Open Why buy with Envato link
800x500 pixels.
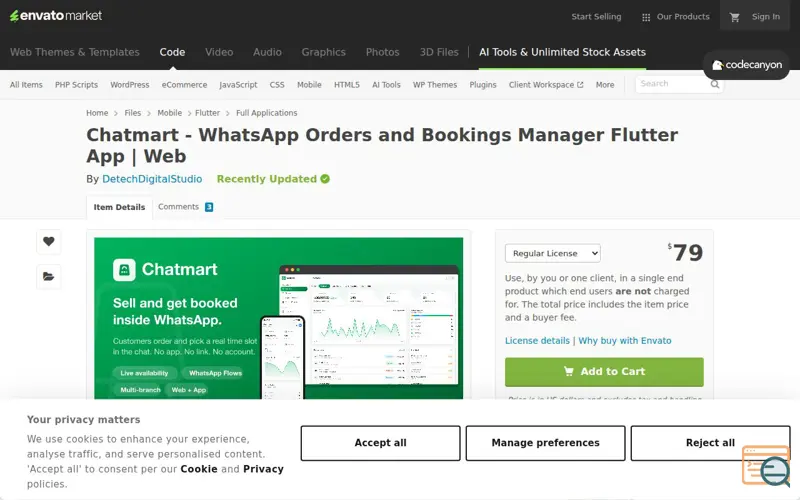click(x=624, y=341)
